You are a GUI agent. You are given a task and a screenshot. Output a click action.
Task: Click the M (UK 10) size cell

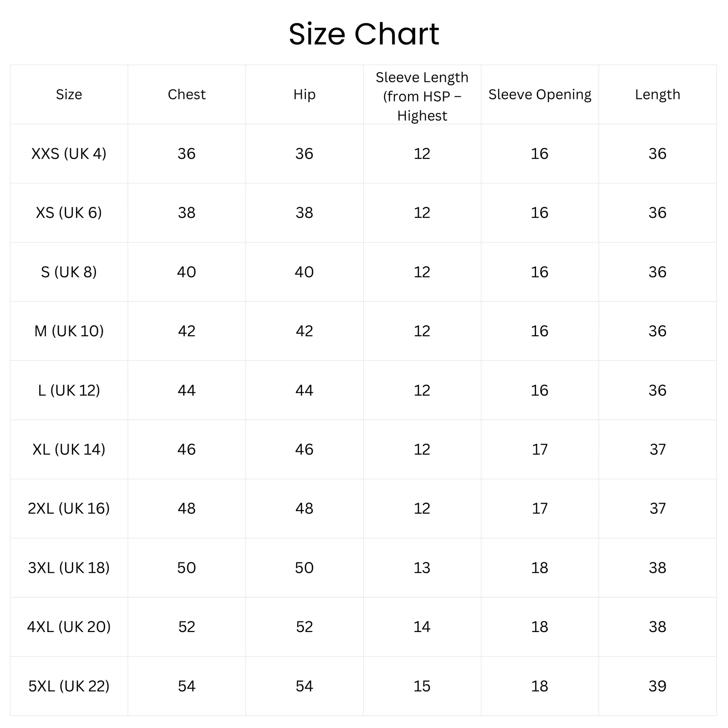(x=69, y=331)
